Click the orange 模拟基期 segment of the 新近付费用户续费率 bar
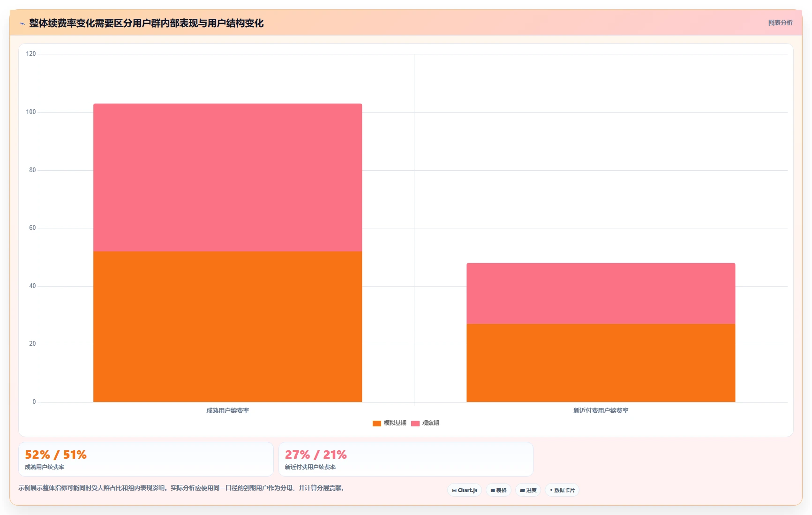812x515 pixels. pos(601,363)
